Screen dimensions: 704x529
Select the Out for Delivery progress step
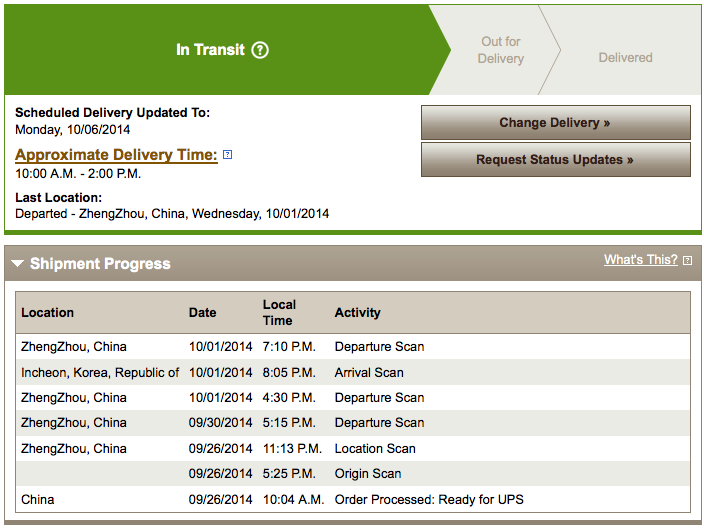click(x=501, y=50)
